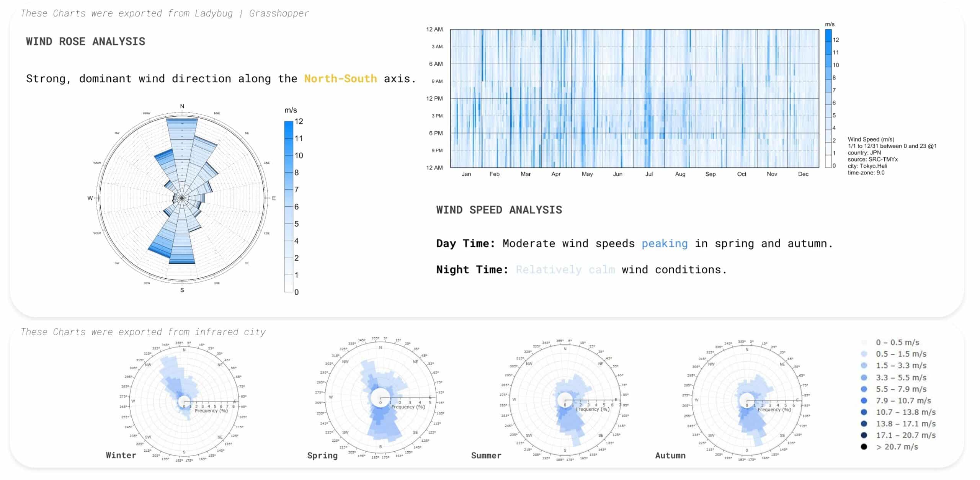Click the '12 PM' time label on heatmap
Viewport: 980px width, 480px height.
coord(434,98)
